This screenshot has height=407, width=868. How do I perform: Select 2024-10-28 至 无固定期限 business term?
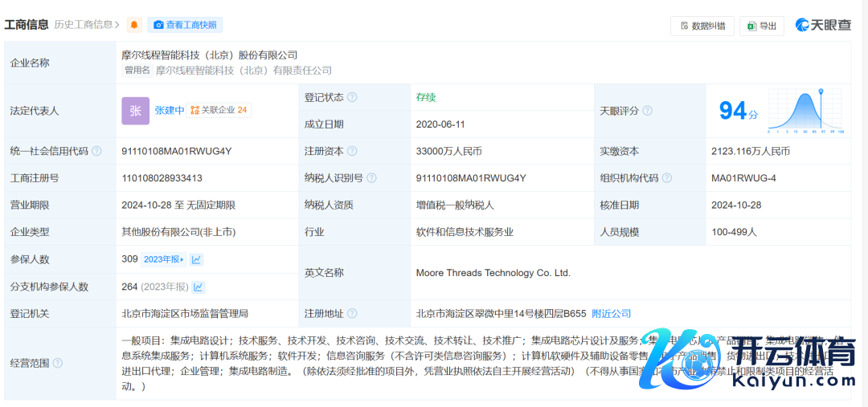[x=178, y=206]
